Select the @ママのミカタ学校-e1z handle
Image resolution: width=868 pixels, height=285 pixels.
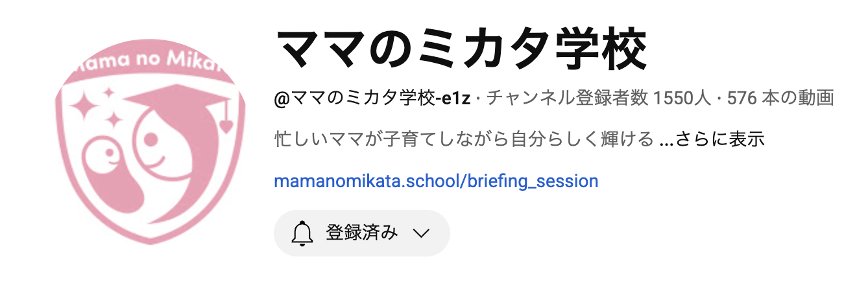[372, 99]
